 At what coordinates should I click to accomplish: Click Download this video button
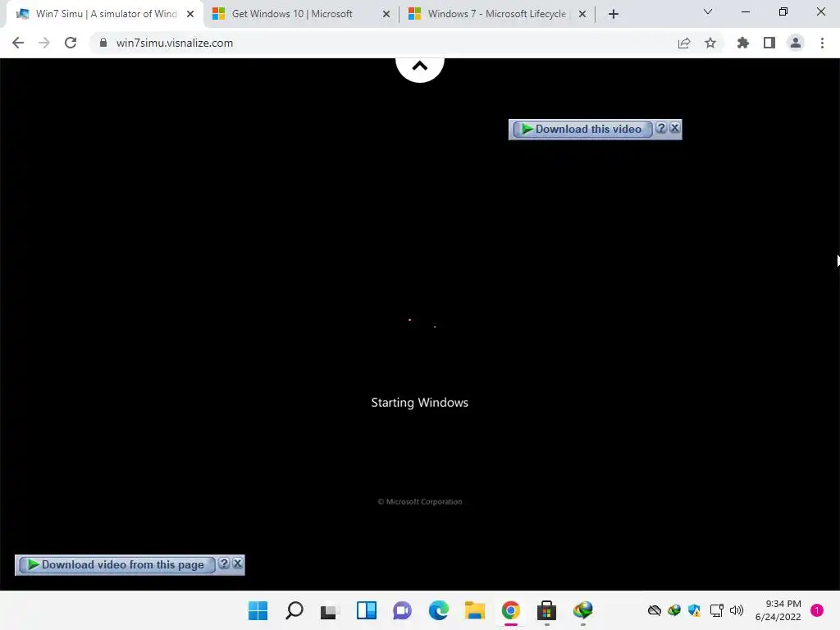[582, 129]
